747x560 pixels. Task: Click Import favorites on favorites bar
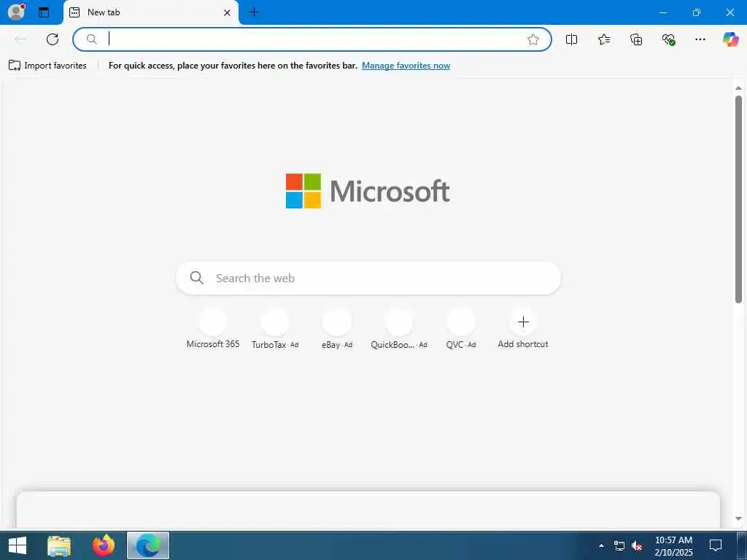coord(47,65)
